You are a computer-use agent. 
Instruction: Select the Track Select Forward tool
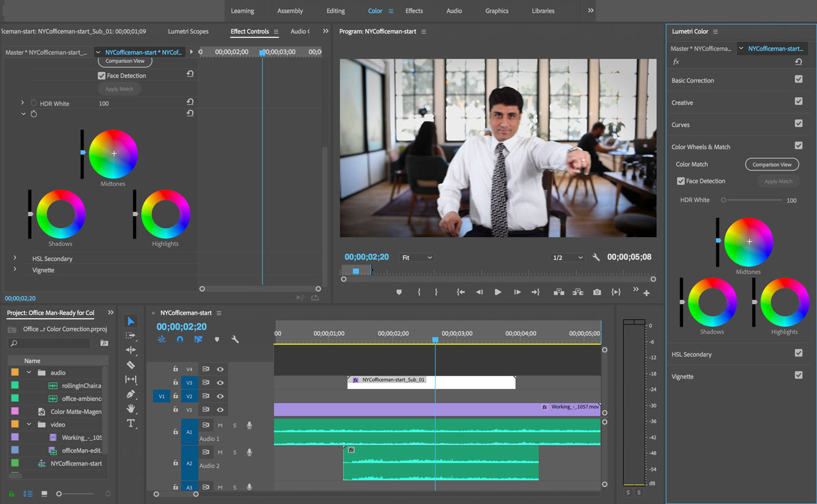131,336
